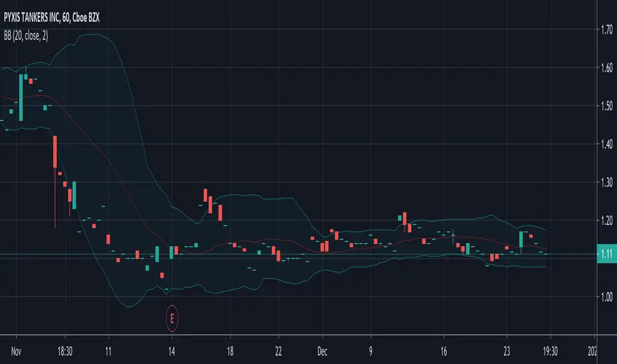Click the PYXIS TANKERS INC symbol title
This screenshot has width=617, height=364.
click(x=52, y=17)
